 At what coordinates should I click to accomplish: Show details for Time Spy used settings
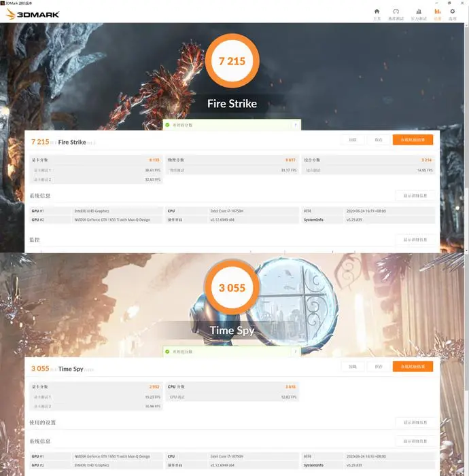click(x=415, y=422)
